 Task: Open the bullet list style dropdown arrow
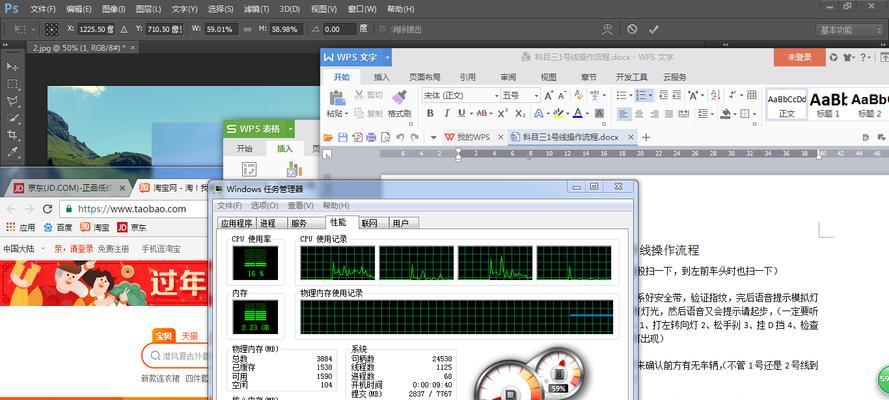631,96
